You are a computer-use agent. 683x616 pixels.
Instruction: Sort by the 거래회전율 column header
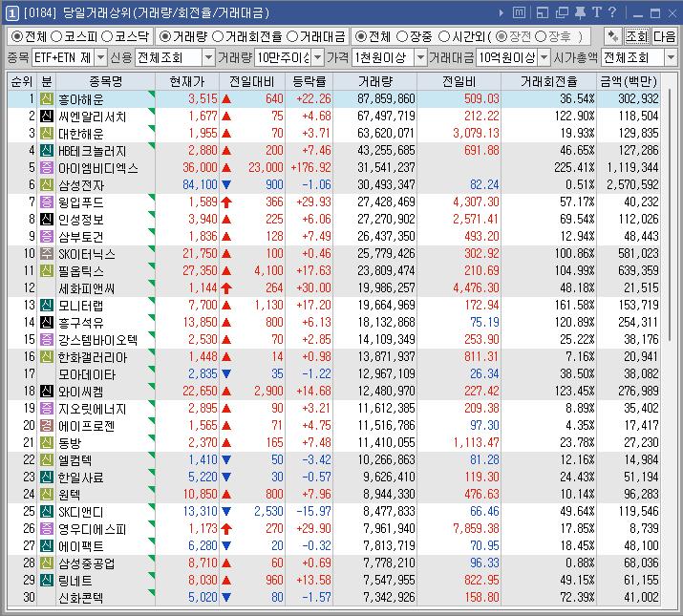(x=548, y=81)
